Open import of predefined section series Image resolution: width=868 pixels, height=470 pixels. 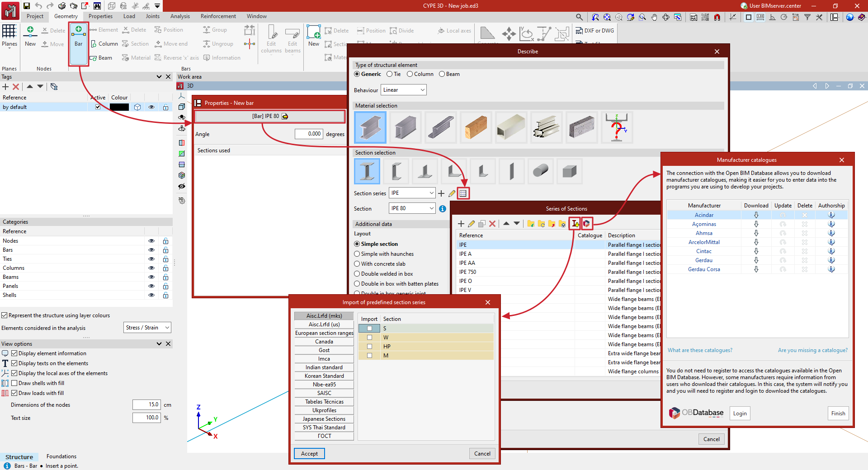(575, 223)
